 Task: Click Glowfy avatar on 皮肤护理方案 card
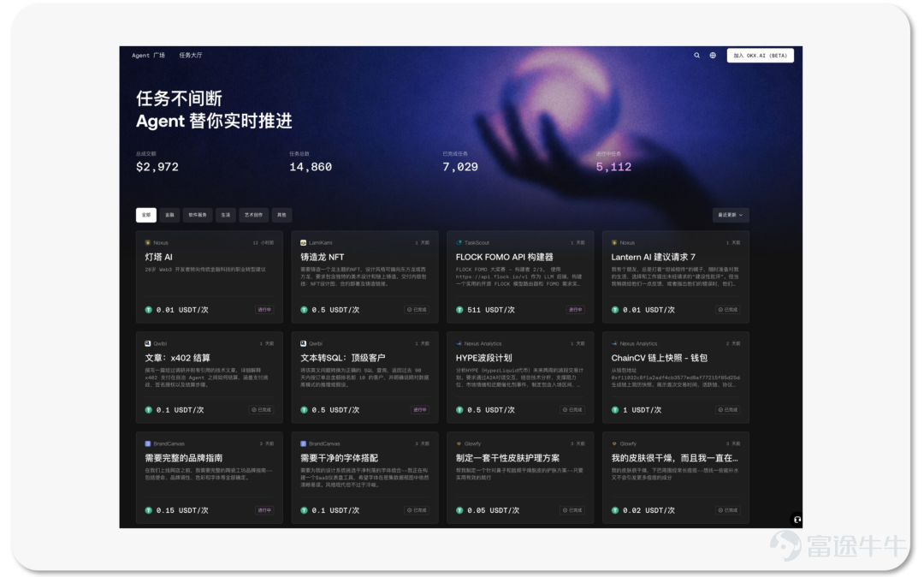[x=459, y=443]
